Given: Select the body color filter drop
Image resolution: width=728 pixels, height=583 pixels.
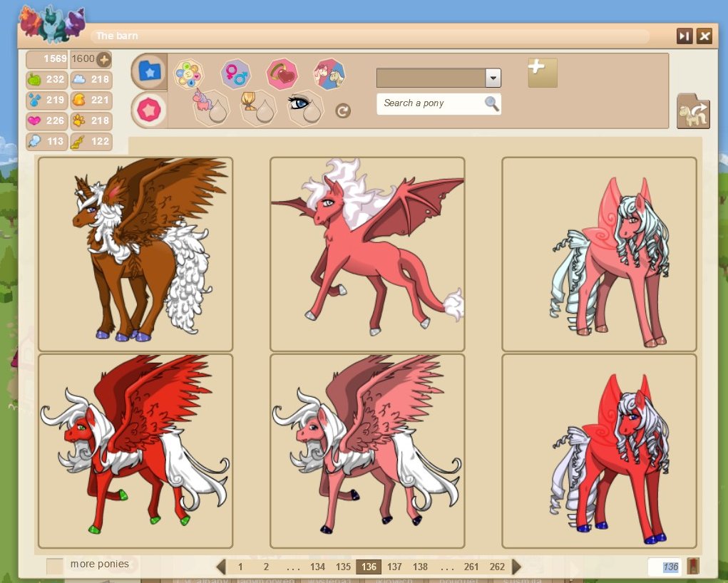Looking at the screenshot, I should coord(211,108).
